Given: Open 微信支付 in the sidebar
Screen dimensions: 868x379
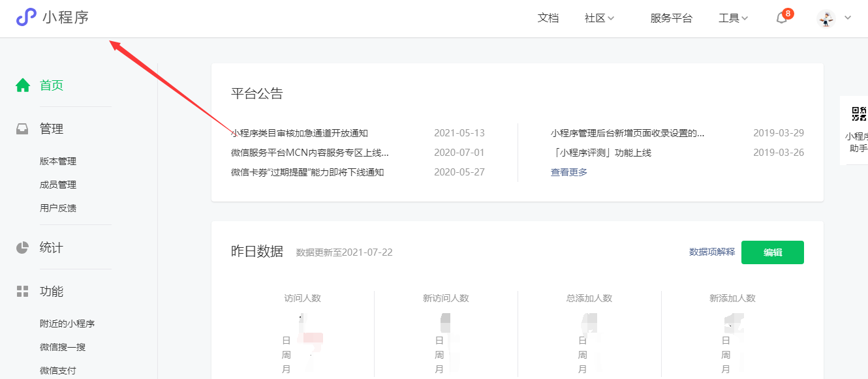Looking at the screenshot, I should (58, 371).
